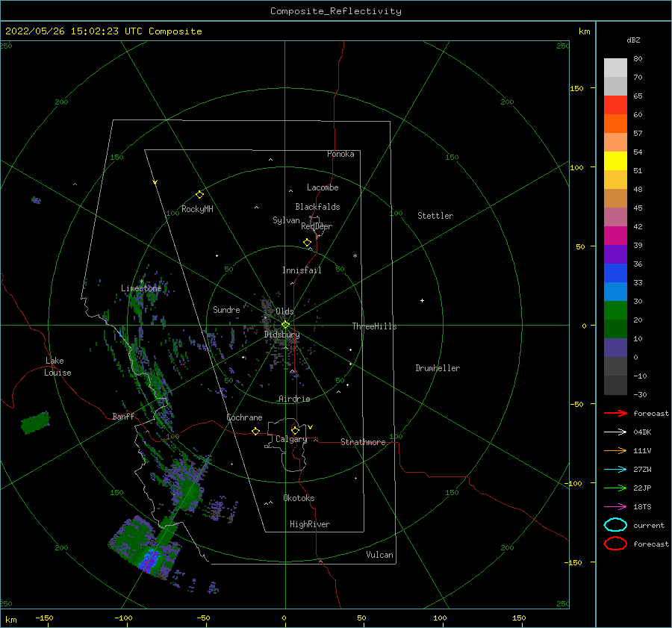672x628 pixels.
Task: Click the dBZ legend heading
Action: 633,40
